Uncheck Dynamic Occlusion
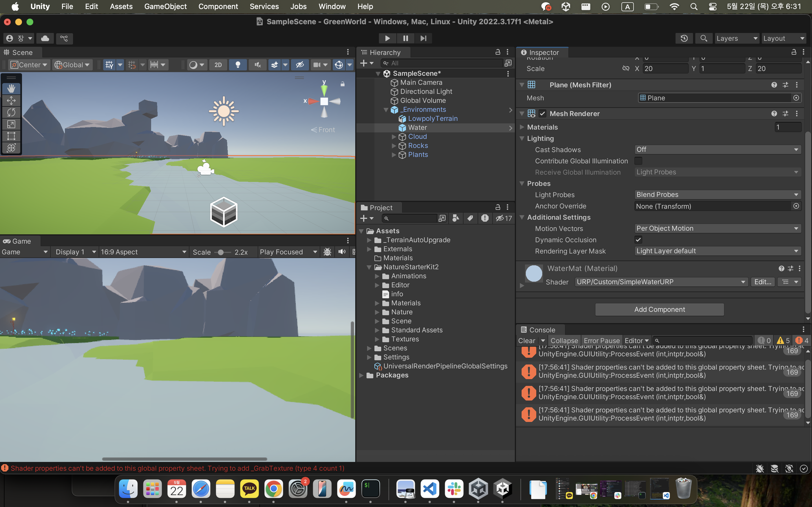Screen dimensions: 812x507 638,240
